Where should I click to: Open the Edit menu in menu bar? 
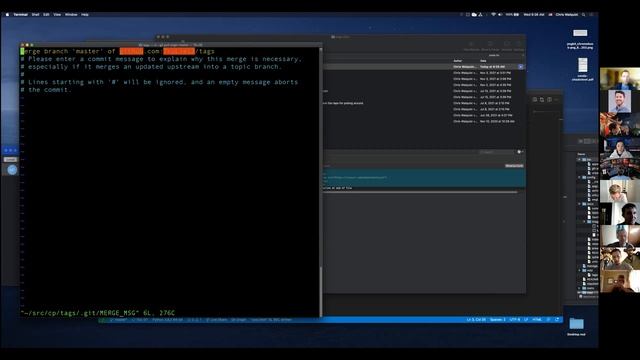[46, 14]
